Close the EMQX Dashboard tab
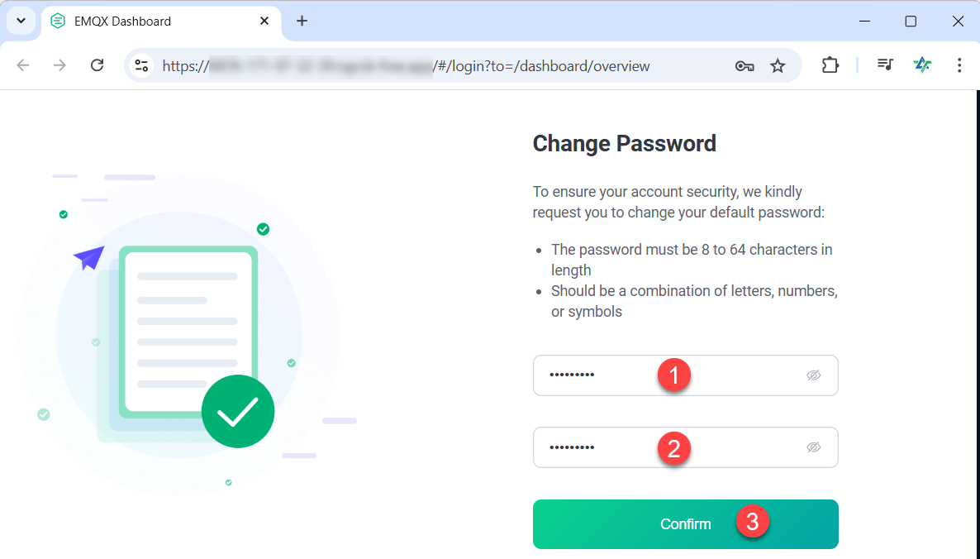The image size is (980, 559). click(x=264, y=21)
